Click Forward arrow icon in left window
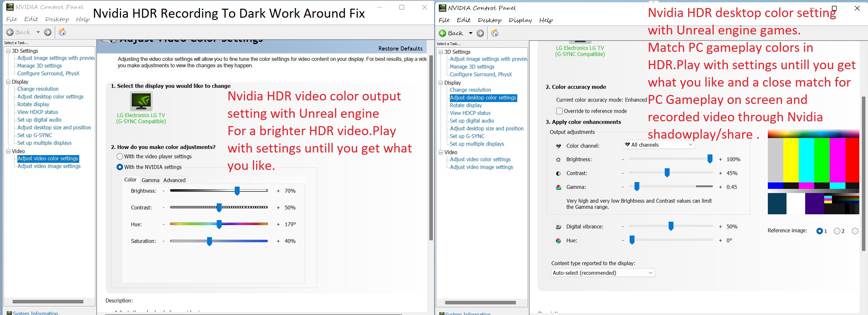The image size is (868, 315). 48,32
